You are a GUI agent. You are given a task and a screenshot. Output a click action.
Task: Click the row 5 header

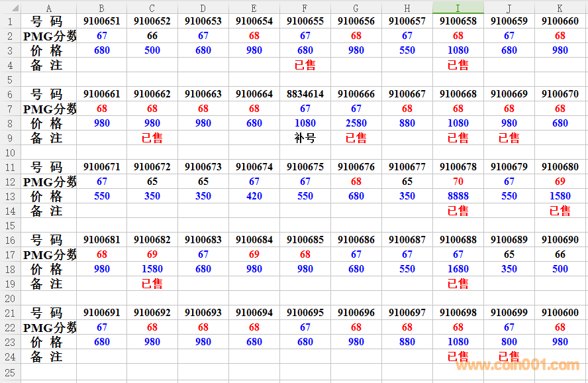(10, 80)
